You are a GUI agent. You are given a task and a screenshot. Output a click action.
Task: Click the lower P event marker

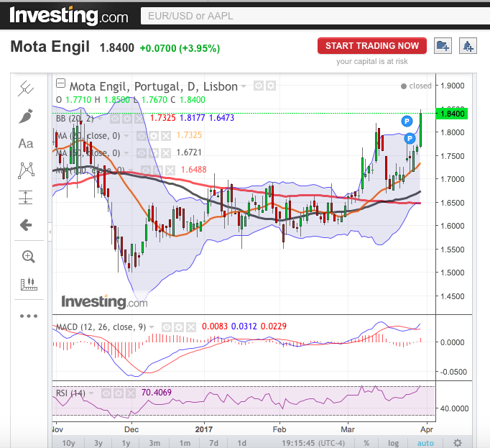pyautogui.click(x=410, y=138)
